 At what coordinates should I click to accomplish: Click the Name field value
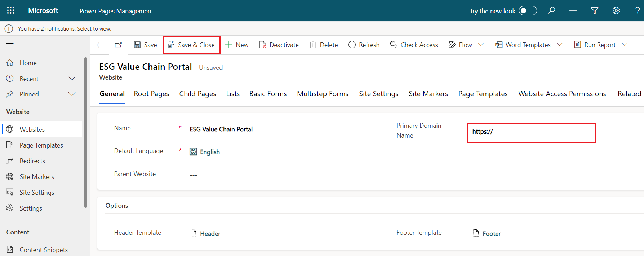click(221, 129)
